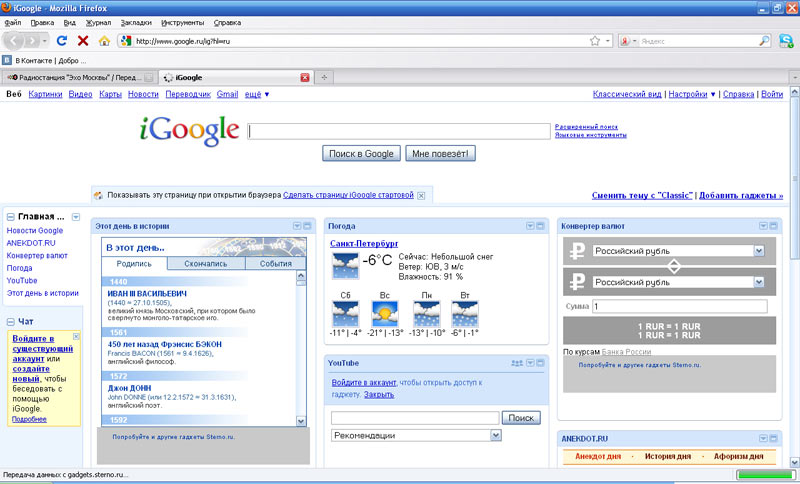800x484 pixels.
Task: Open the YouTube gadget menu arrow
Action: [x=530, y=363]
